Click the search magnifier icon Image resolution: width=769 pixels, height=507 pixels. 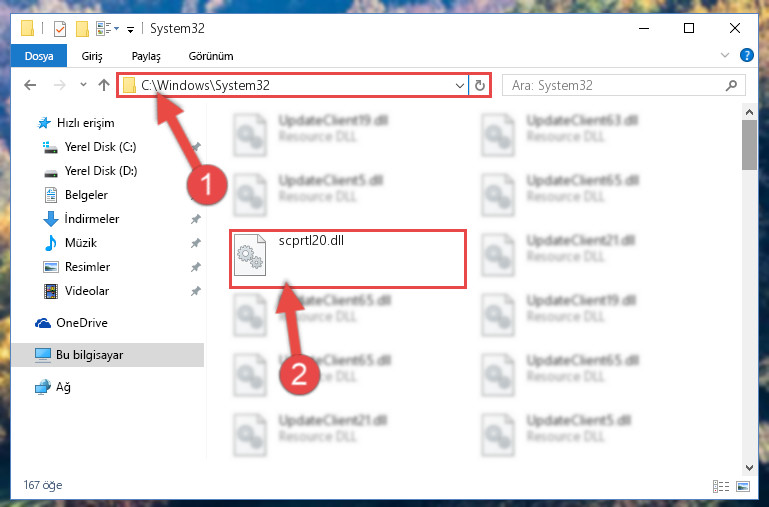(x=731, y=85)
